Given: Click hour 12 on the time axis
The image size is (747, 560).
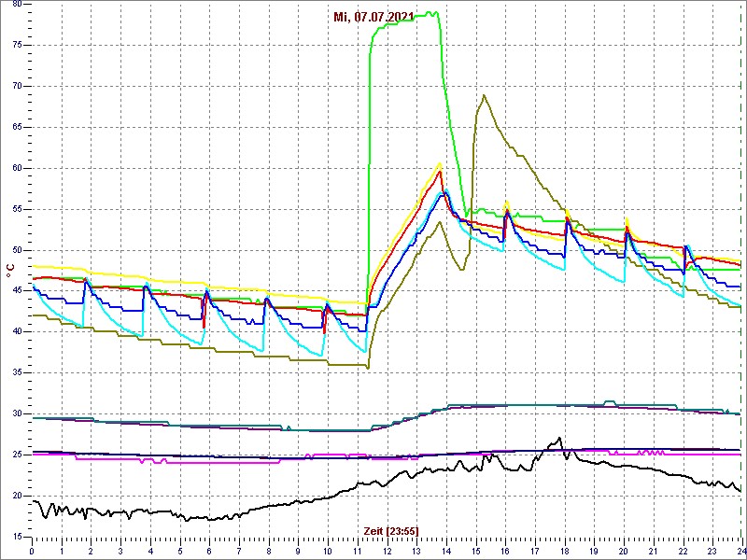Looking at the screenshot, I should (387, 551).
